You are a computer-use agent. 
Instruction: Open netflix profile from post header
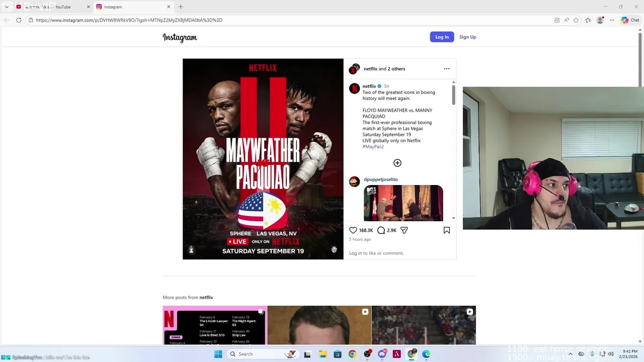[x=370, y=69]
